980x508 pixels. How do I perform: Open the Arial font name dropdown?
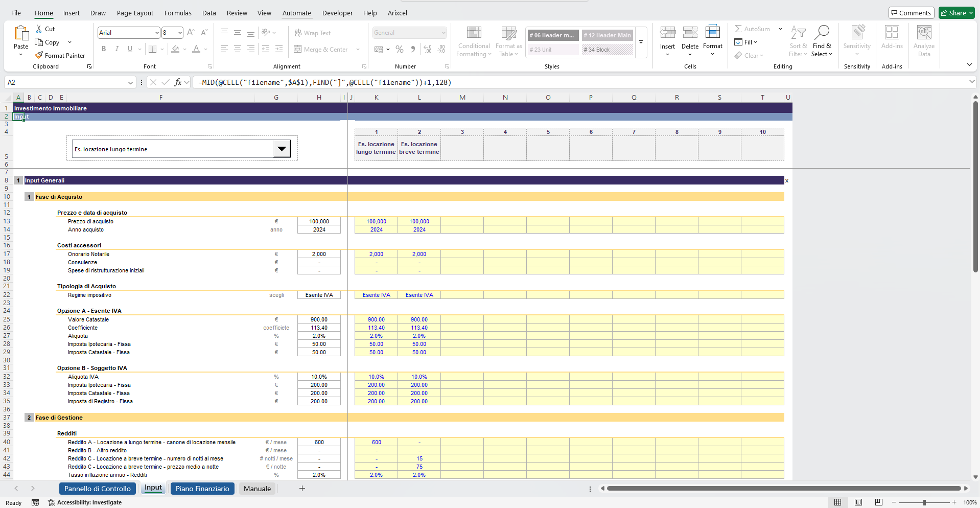[x=157, y=33]
